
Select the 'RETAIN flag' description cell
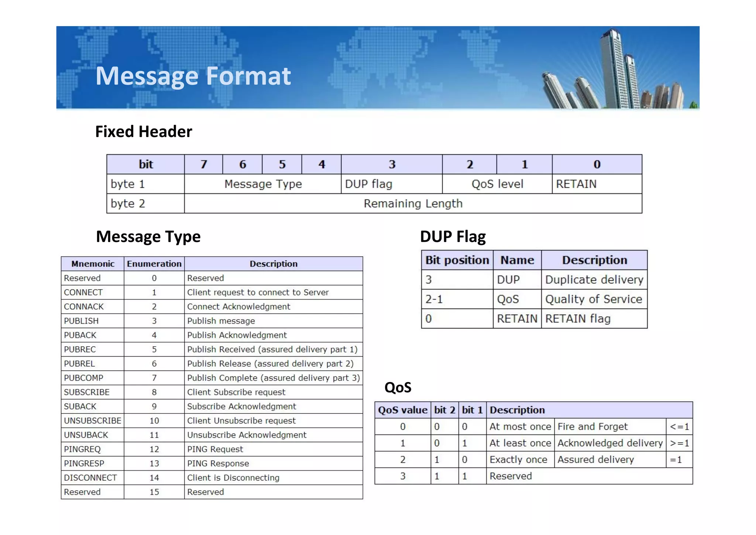(594, 318)
